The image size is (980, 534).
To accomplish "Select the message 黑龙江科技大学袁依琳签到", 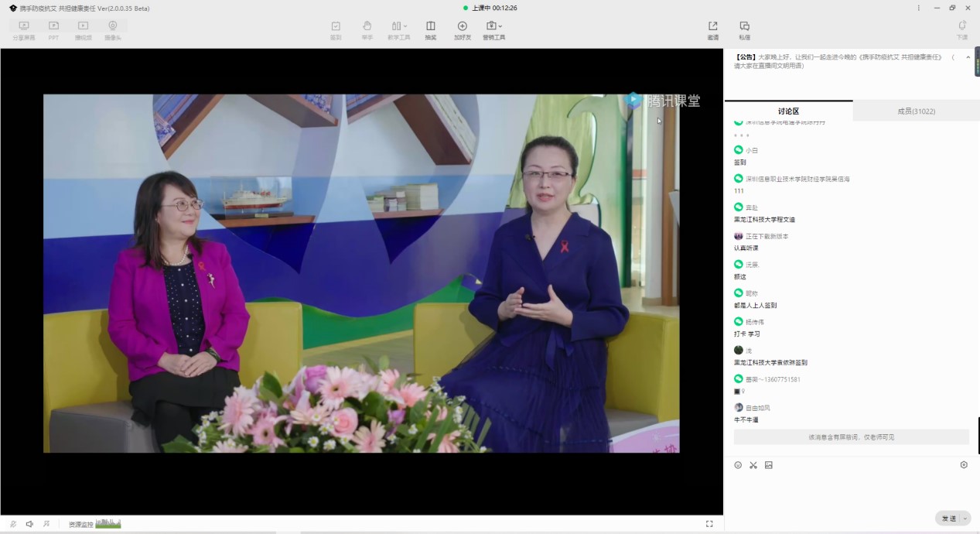I will 770,363.
